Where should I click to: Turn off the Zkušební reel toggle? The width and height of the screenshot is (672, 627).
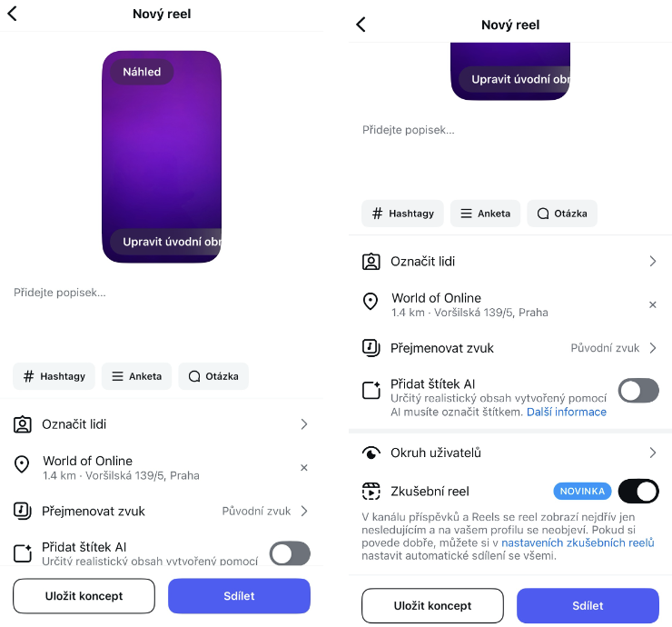[x=638, y=491]
